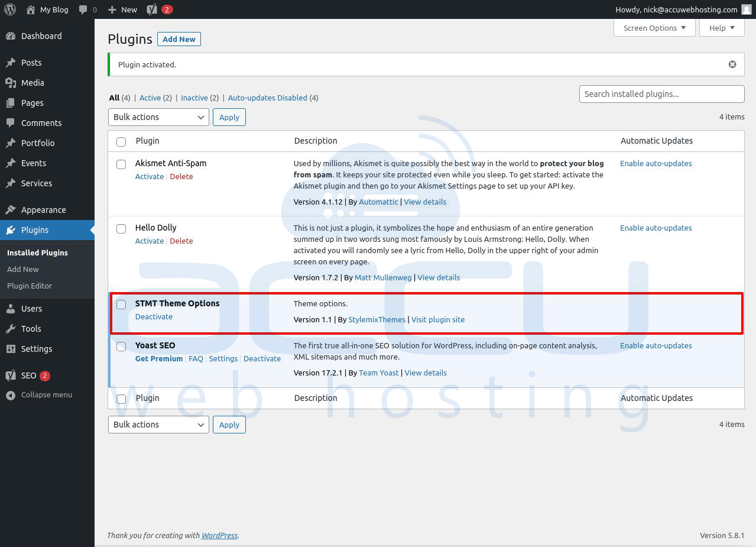
Task: Deactivate STMT Theme Options plugin
Action: click(x=154, y=316)
